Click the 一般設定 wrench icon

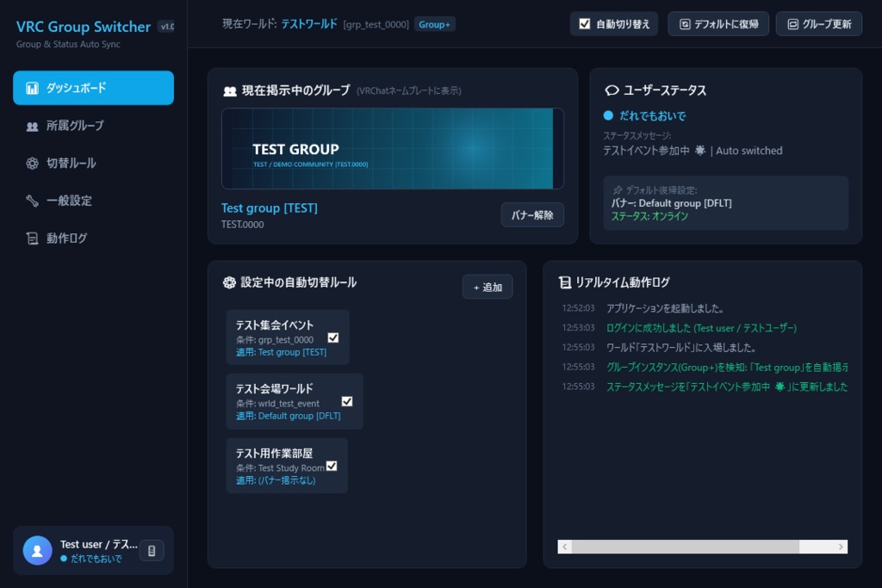(32, 201)
